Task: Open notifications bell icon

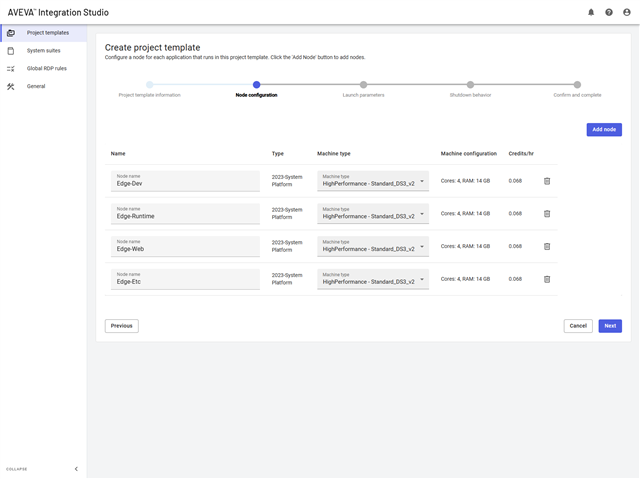Action: [591, 12]
